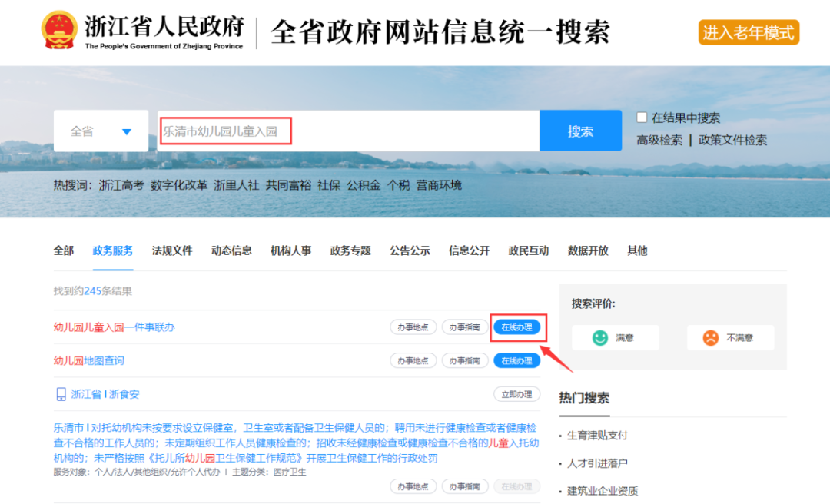Click into the search input field
830x504 pixels.
[346, 131]
